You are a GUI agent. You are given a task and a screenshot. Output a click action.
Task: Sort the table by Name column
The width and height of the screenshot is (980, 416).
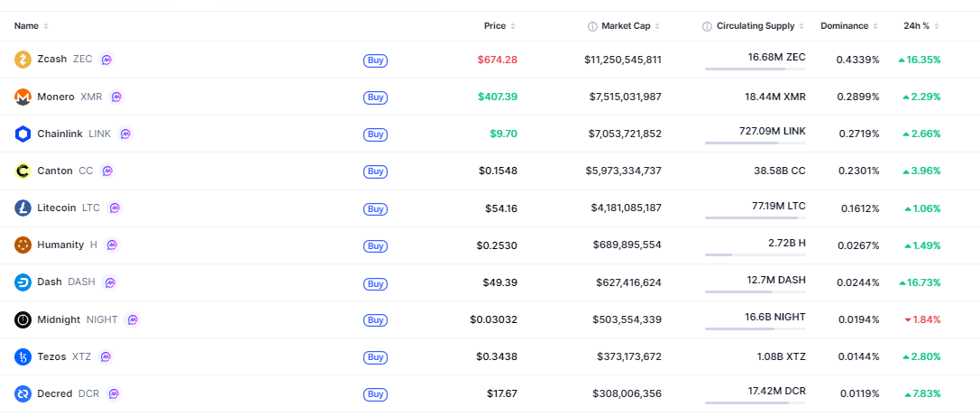click(x=32, y=26)
